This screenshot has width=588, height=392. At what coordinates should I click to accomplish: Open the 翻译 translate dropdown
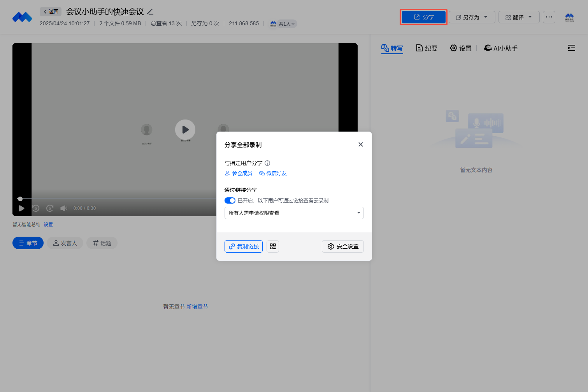click(x=519, y=17)
